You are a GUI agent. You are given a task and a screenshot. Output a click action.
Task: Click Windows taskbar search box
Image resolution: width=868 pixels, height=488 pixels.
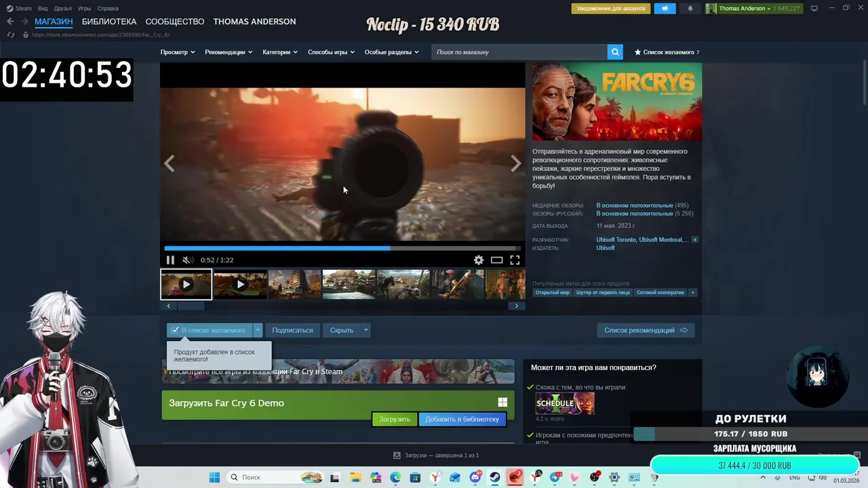(274, 477)
